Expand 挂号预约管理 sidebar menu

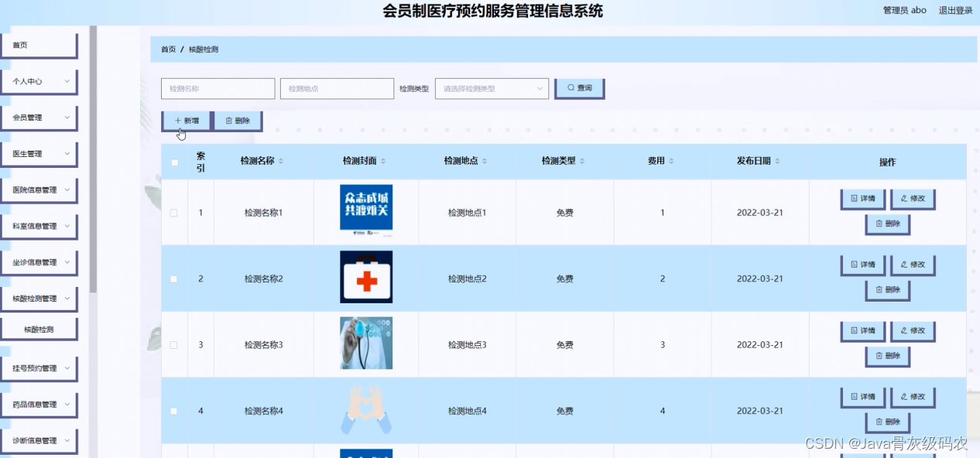click(39, 368)
